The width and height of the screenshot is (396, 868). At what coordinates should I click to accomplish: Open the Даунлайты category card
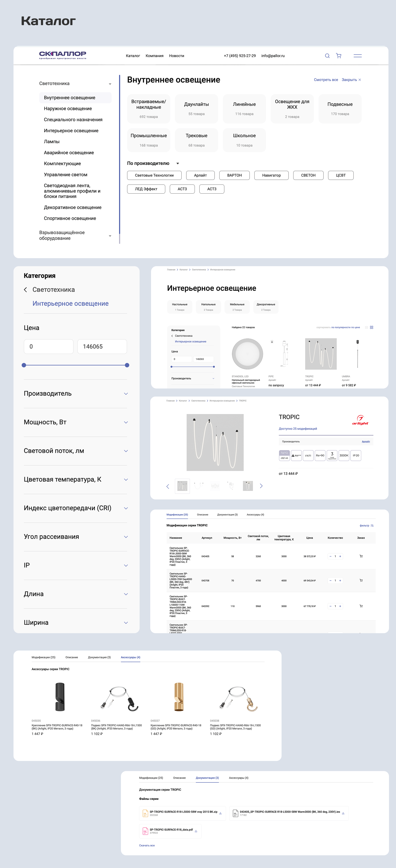click(196, 109)
